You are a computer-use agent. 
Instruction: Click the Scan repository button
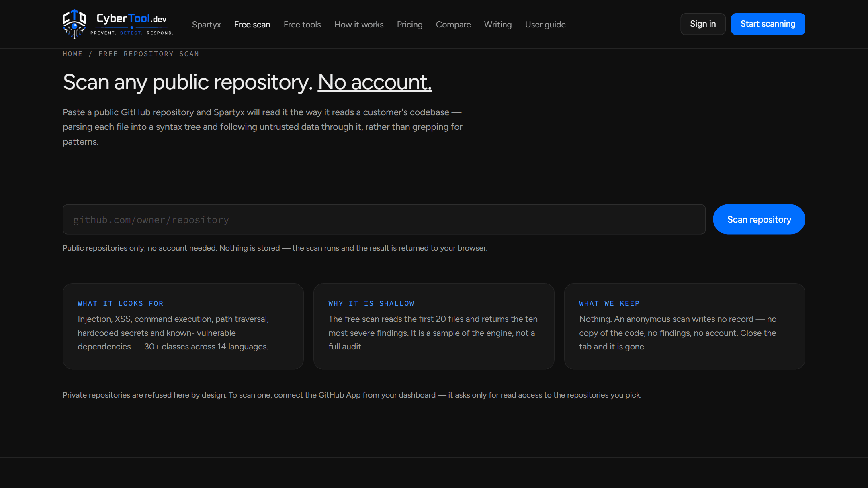pyautogui.click(x=759, y=219)
